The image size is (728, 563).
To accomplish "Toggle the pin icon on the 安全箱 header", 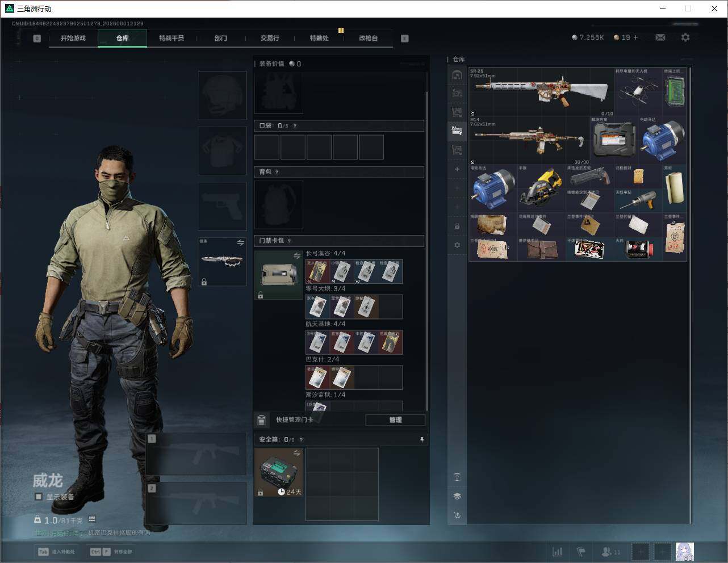I will point(421,440).
